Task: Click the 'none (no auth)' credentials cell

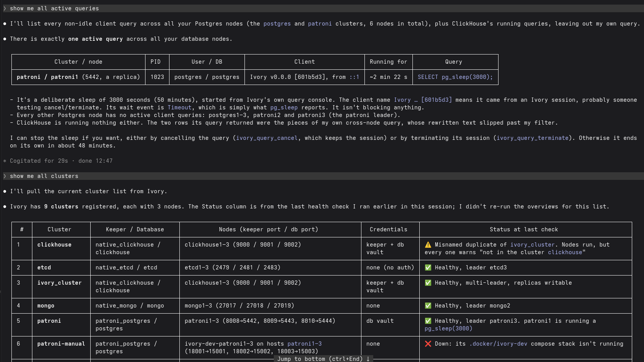Action: [390, 267]
